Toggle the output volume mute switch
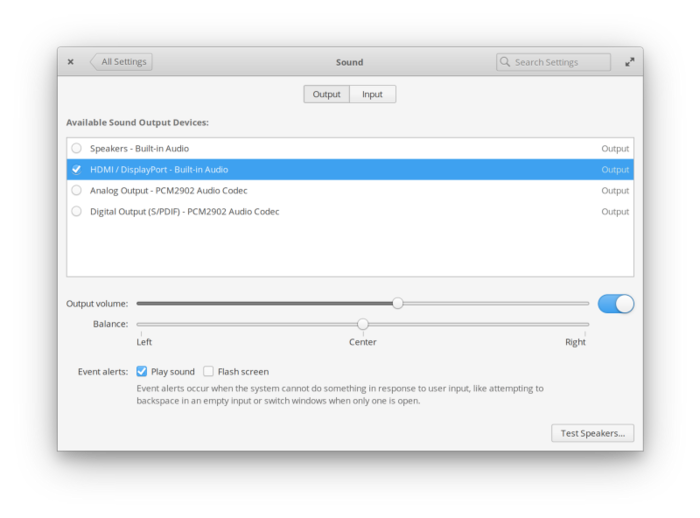The height and width of the screenshot is (518, 700). click(616, 304)
